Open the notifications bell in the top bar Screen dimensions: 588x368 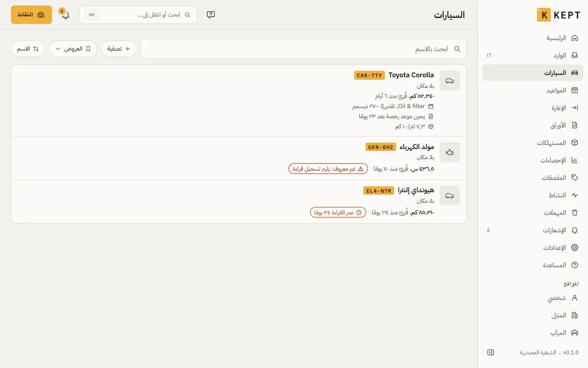66,14
